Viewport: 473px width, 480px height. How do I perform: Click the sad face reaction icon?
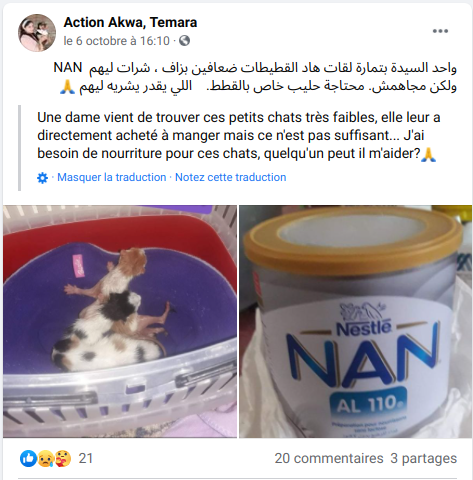45,459
